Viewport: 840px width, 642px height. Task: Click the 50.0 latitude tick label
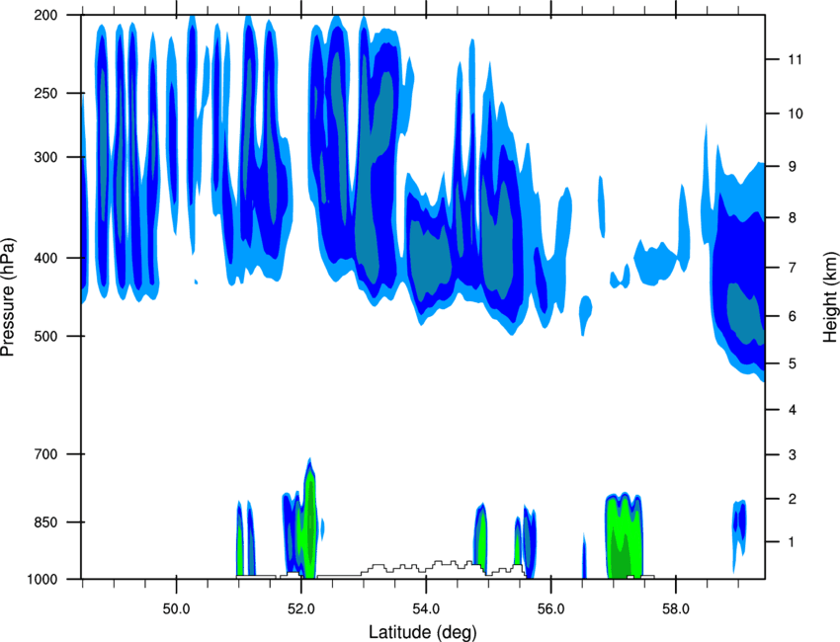coord(176,609)
